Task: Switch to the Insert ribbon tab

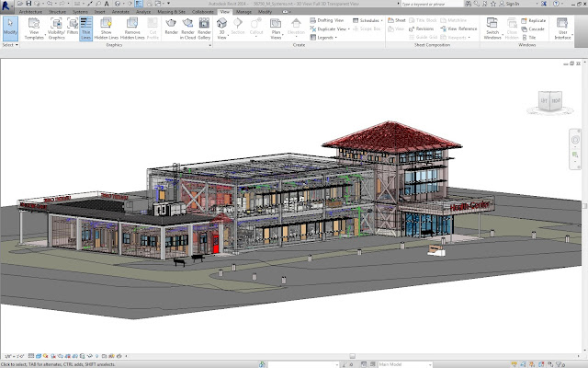Action: point(100,12)
